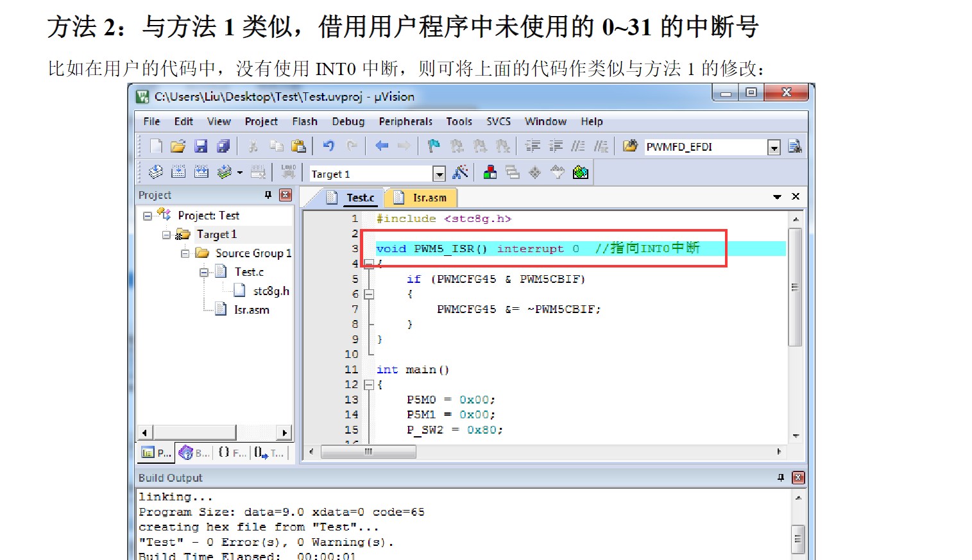This screenshot has height=560, width=972.
Task: Download to flash LOAD icon
Action: click(x=289, y=172)
